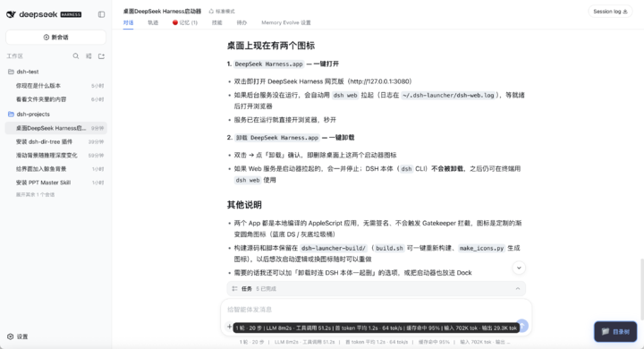Expand the dsh-projects workspace folder

click(55, 114)
